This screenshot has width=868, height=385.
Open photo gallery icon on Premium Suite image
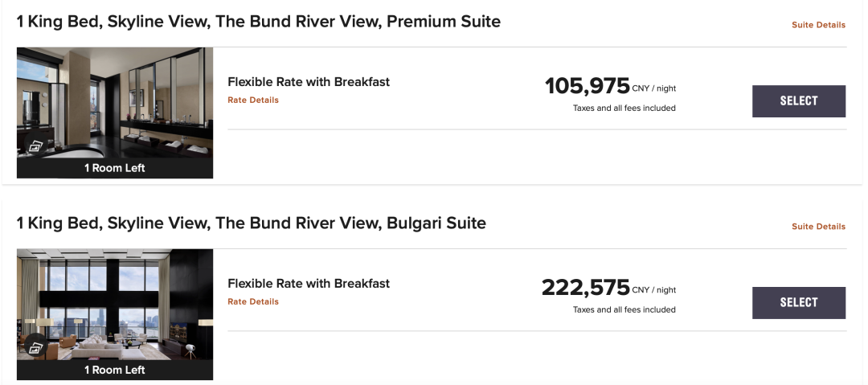click(x=36, y=146)
